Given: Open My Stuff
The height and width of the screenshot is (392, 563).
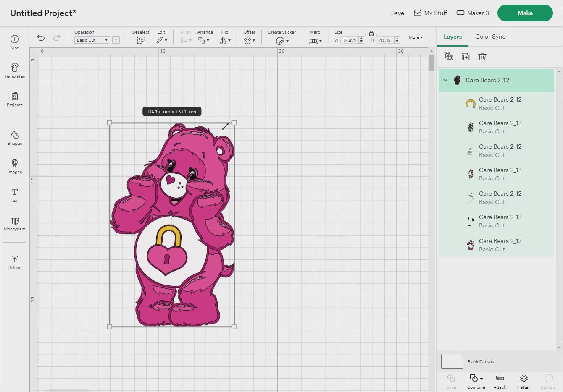Looking at the screenshot, I should tap(430, 13).
